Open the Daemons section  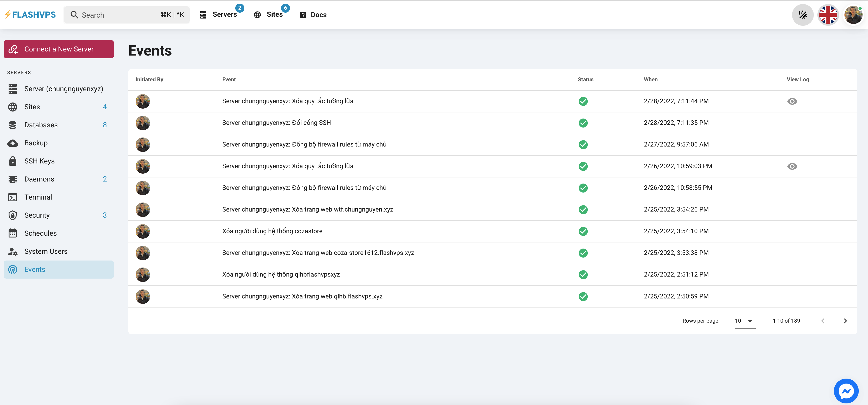click(x=39, y=179)
